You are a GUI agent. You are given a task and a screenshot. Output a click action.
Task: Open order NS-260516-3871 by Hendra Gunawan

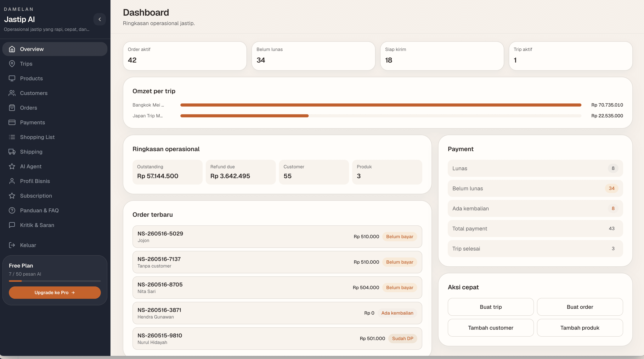point(277,313)
